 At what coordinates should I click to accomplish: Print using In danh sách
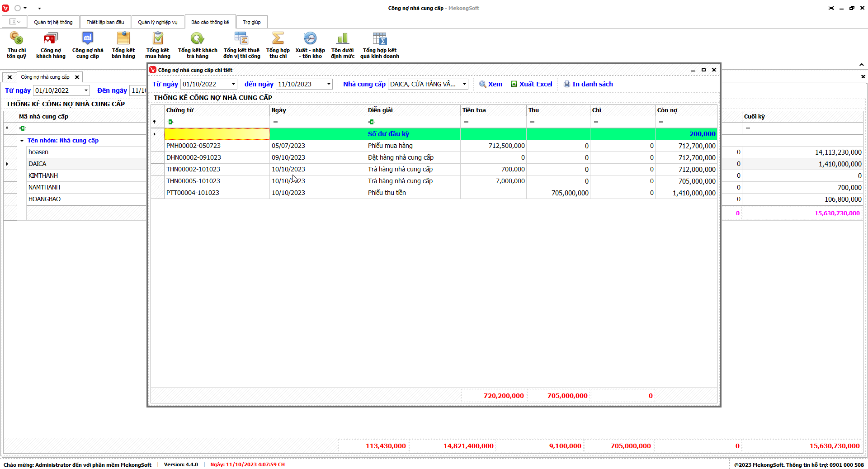tap(588, 84)
